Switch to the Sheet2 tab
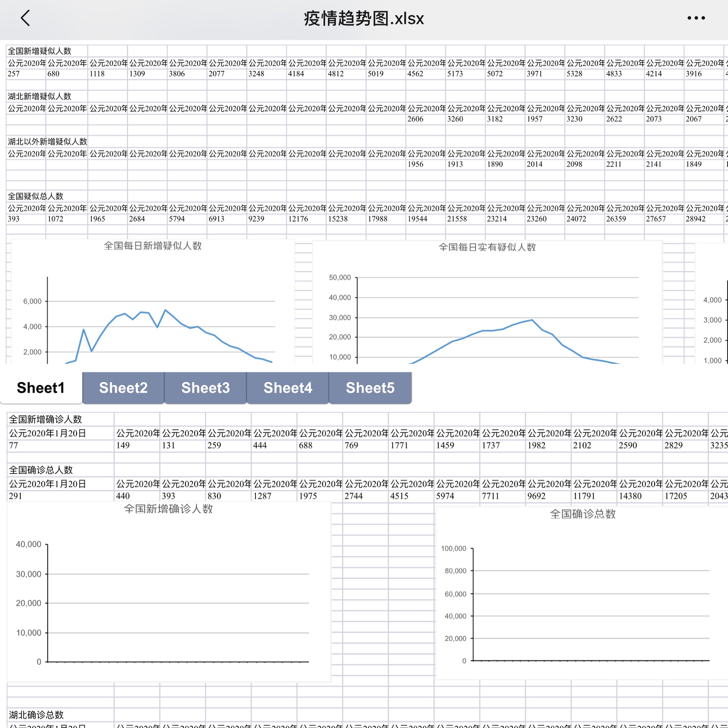The width and height of the screenshot is (728, 728). pos(123,388)
